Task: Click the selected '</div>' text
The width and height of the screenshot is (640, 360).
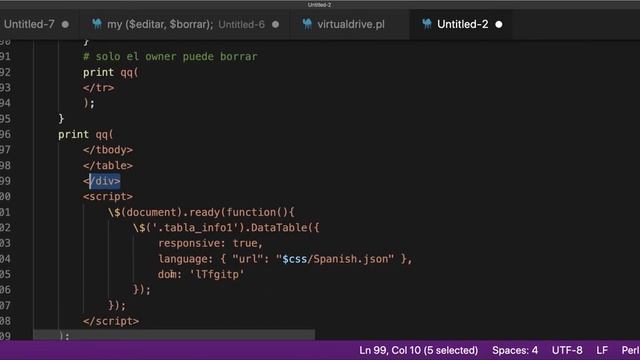Action: point(104,181)
